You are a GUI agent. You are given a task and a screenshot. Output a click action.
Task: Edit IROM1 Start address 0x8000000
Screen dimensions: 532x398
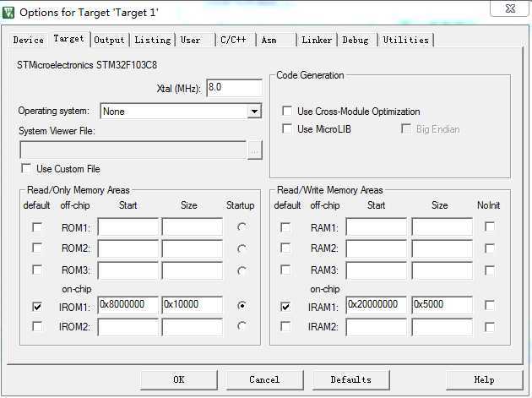(128, 305)
